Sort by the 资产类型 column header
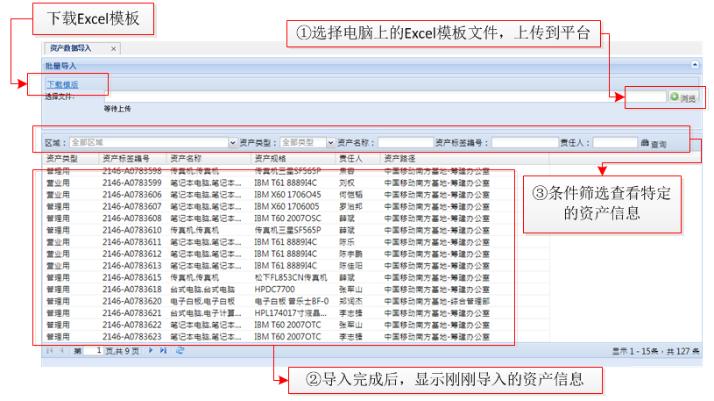 [71, 158]
